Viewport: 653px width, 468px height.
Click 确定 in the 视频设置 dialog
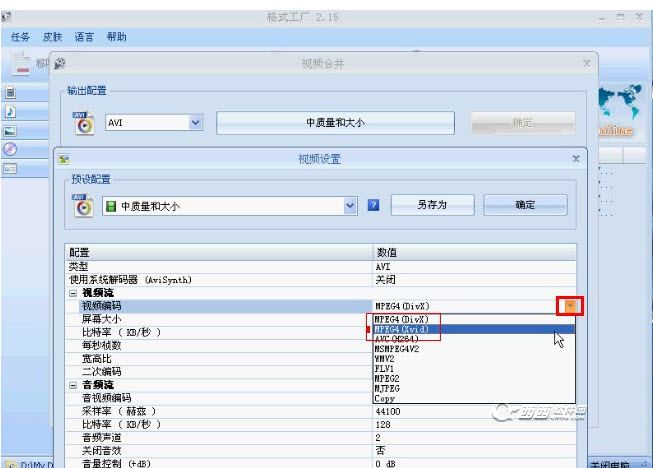coord(525,205)
